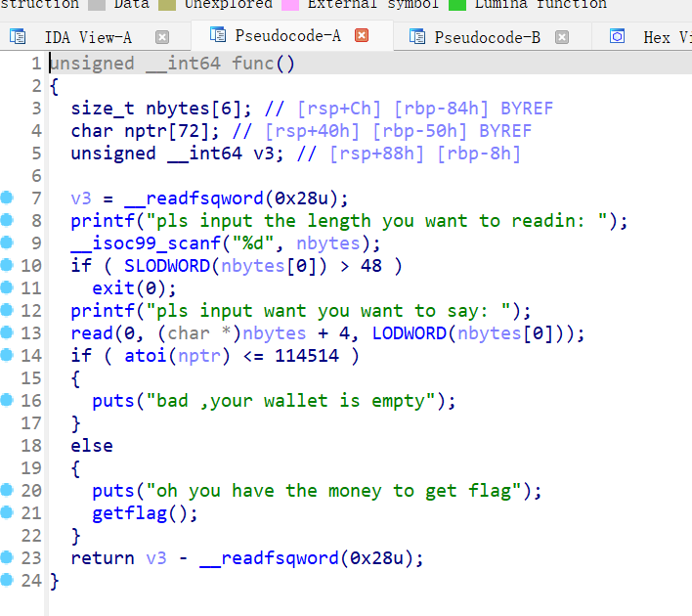The height and width of the screenshot is (616, 692).
Task: Click the Hex View tab icon
Action: click(617, 37)
